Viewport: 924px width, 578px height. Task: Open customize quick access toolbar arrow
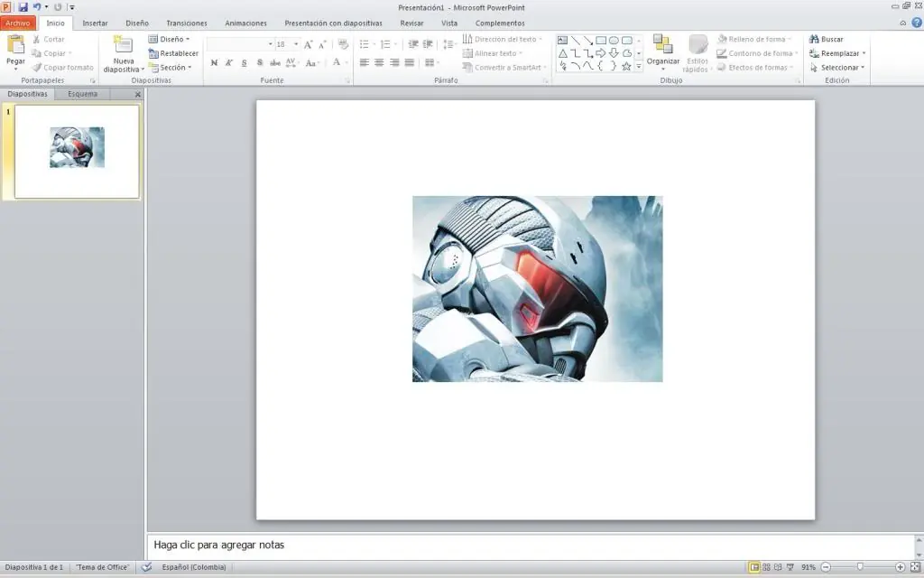72,7
